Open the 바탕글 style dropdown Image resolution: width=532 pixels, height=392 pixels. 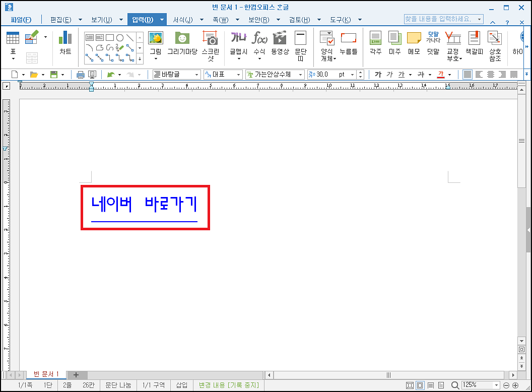196,75
